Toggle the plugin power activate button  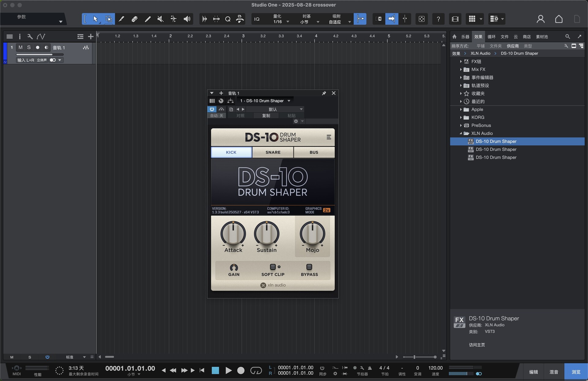tap(212, 109)
